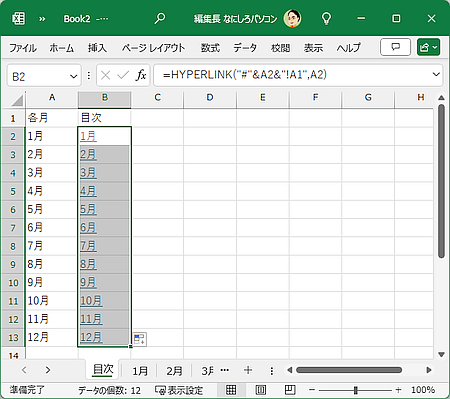Click the previous sheet navigation arrow
Viewport: 450px width, 399px height.
coord(24,370)
